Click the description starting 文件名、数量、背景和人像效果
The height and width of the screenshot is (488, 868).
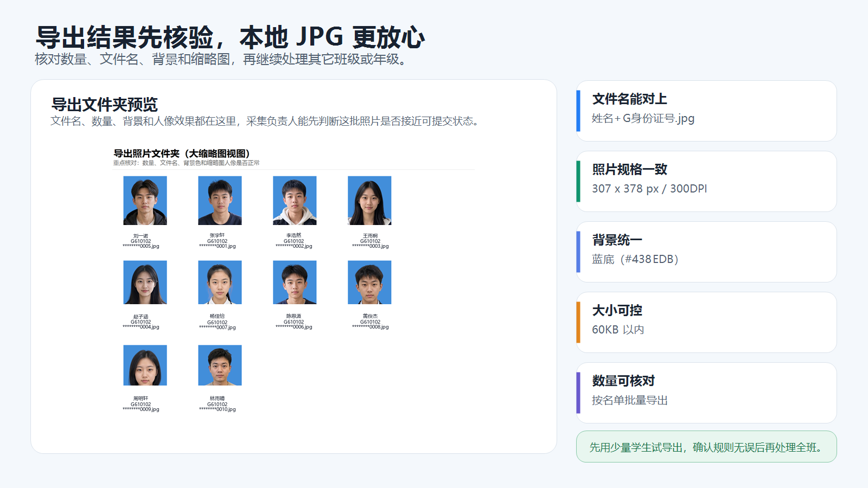pyautogui.click(x=266, y=121)
